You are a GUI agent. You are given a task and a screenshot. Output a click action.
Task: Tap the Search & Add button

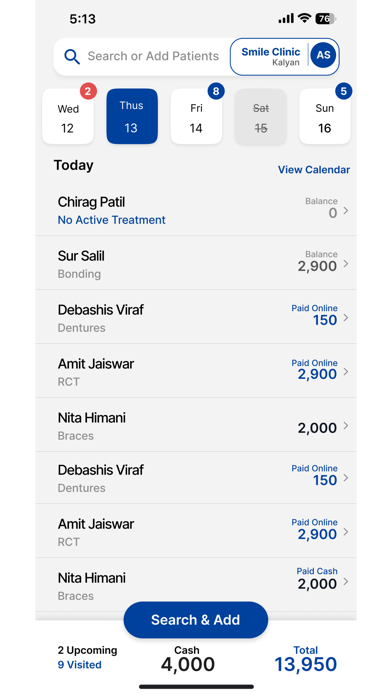click(x=196, y=620)
